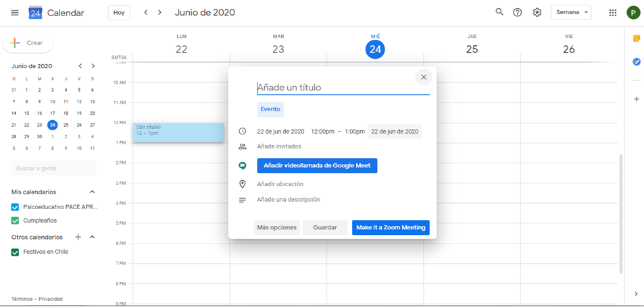Select the (Sin título) event block
The width and height of the screenshot is (644, 307).
tap(178, 132)
